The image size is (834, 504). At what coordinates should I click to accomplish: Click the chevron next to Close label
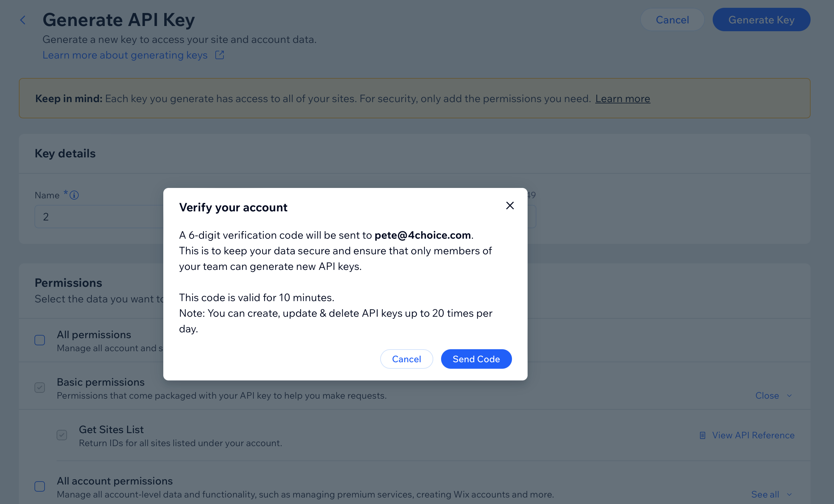(x=789, y=395)
